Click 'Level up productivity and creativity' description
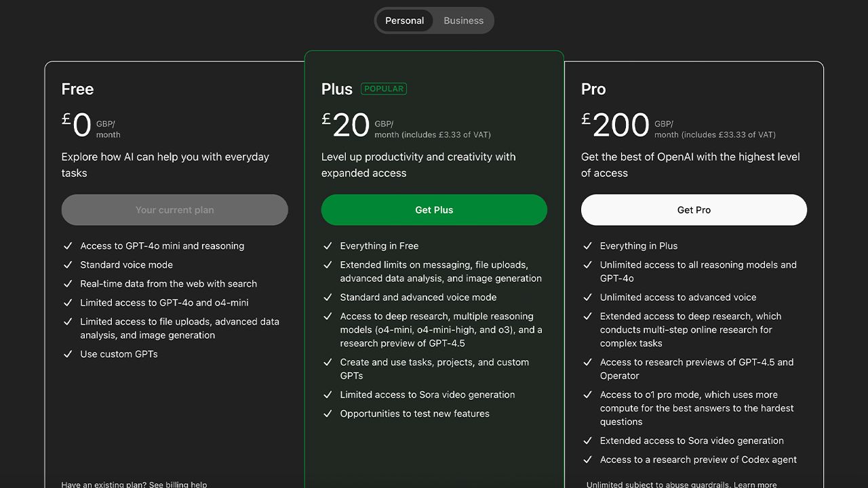Viewport: 868px width, 488px height. coord(418,165)
